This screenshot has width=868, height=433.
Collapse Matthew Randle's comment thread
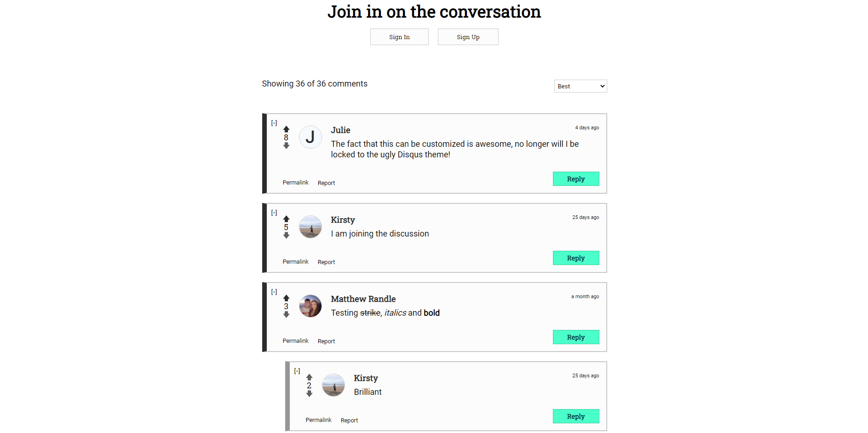pyautogui.click(x=274, y=292)
